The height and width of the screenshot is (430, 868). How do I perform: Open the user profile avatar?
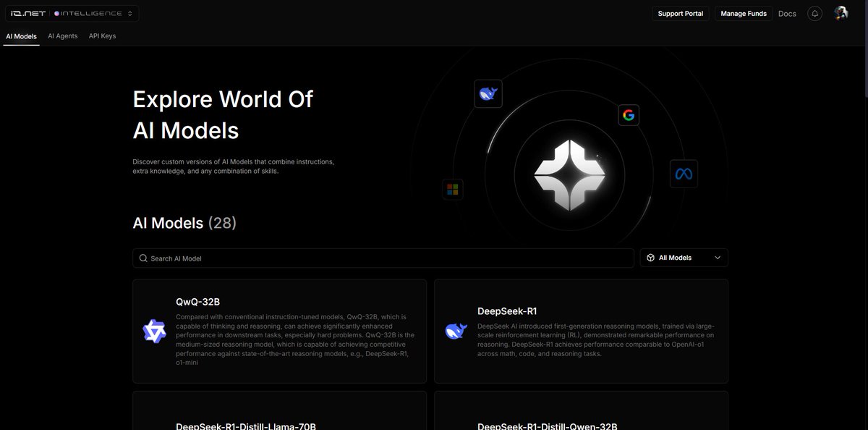[841, 13]
